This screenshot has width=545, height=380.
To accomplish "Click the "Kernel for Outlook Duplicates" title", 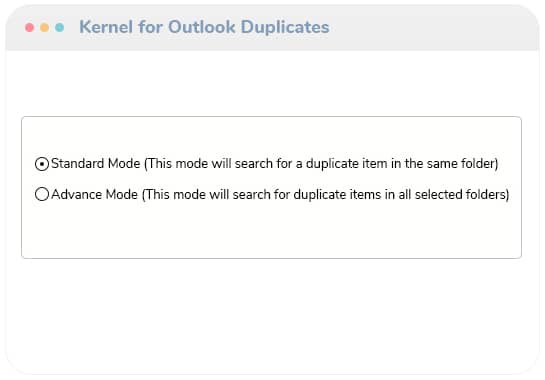I will coord(204,27).
